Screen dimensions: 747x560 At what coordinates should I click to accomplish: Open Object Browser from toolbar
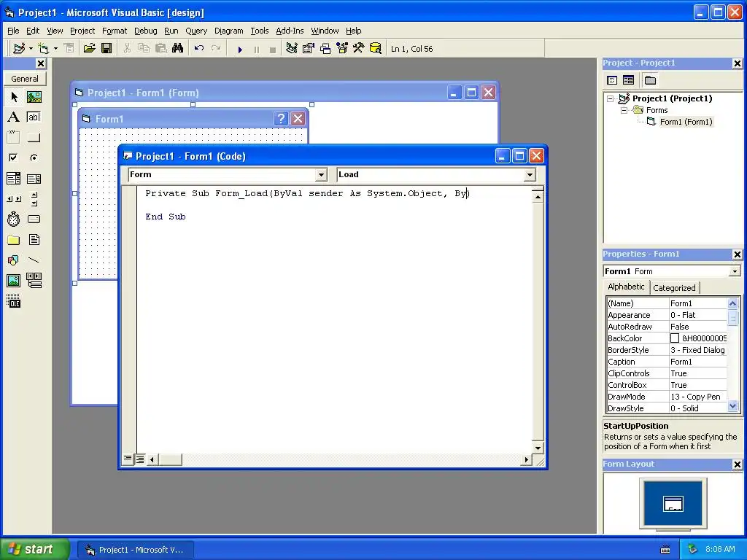coord(342,49)
